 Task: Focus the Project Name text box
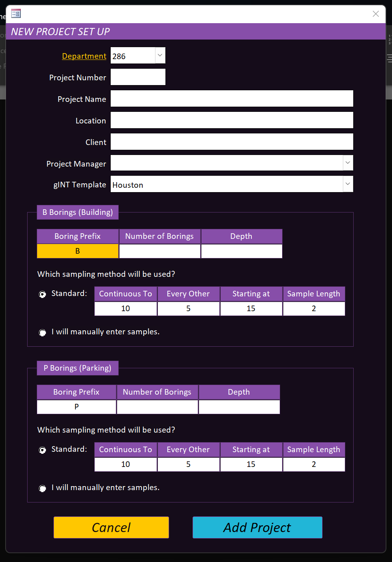[232, 99]
